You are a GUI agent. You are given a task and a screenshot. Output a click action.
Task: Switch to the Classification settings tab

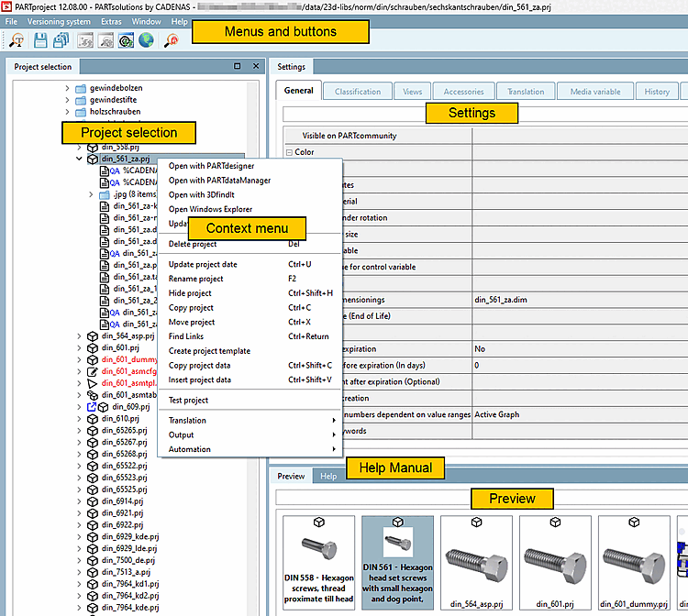pyautogui.click(x=357, y=92)
